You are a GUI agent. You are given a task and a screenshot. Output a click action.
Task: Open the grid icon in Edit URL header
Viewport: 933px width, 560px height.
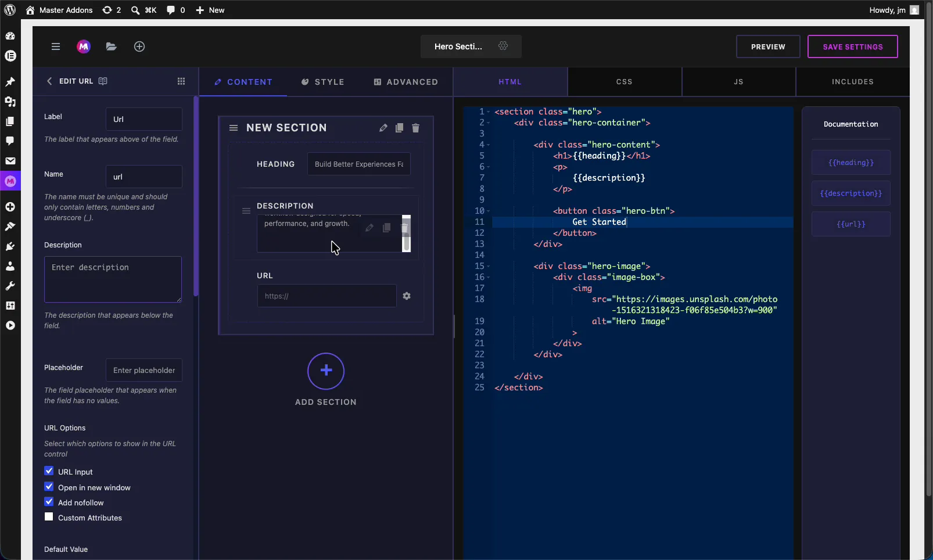click(x=181, y=81)
